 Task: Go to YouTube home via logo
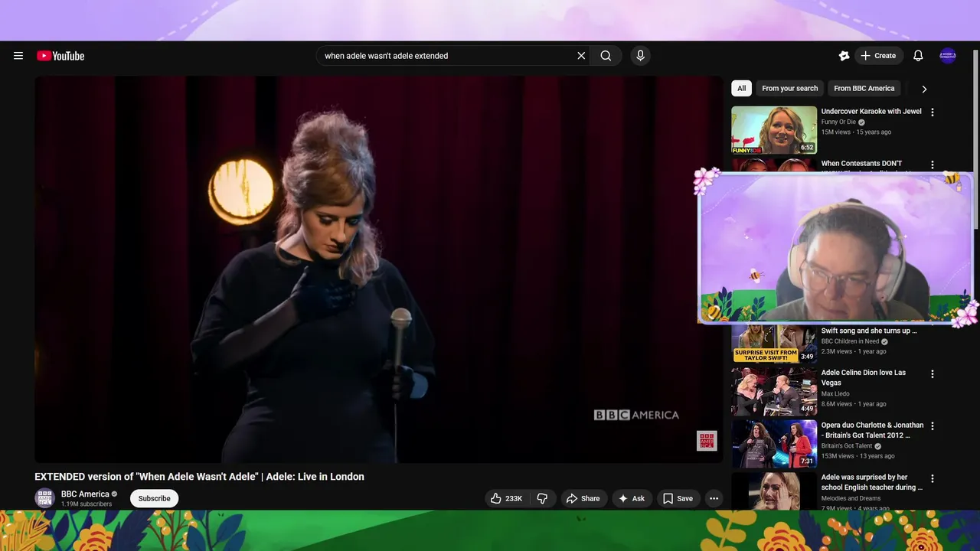60,56
